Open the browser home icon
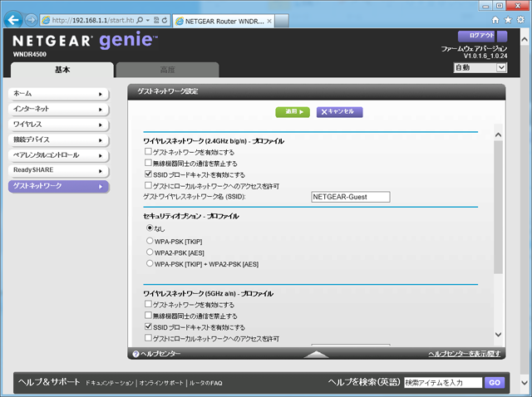 pos(496,18)
